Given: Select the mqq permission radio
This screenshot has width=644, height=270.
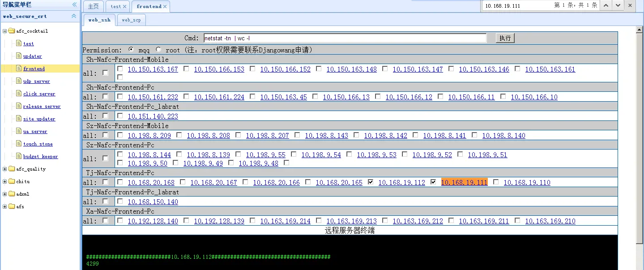Looking at the screenshot, I should [x=131, y=49].
